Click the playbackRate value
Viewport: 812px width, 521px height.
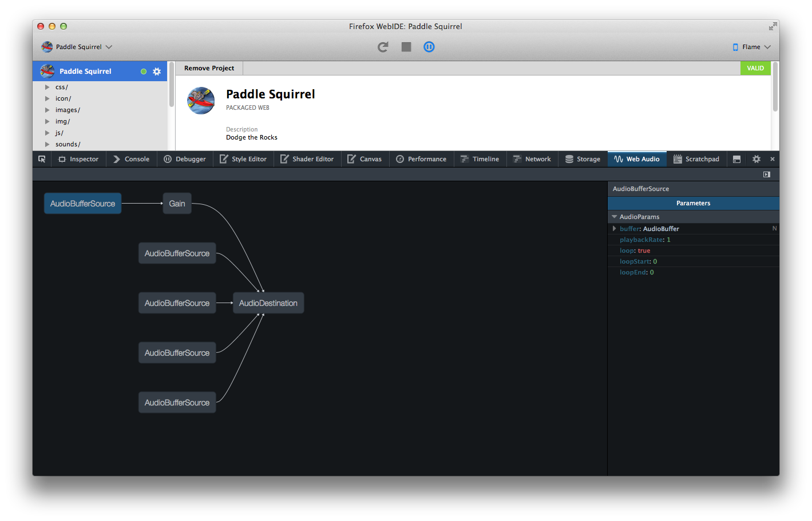[668, 240]
